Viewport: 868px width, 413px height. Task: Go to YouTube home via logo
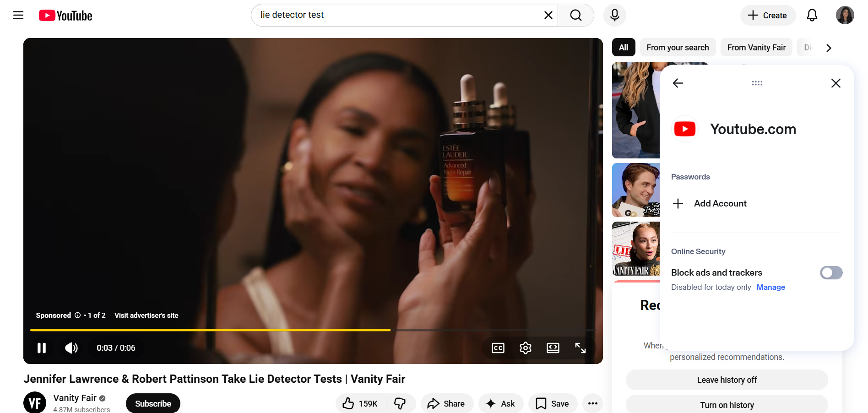click(65, 16)
